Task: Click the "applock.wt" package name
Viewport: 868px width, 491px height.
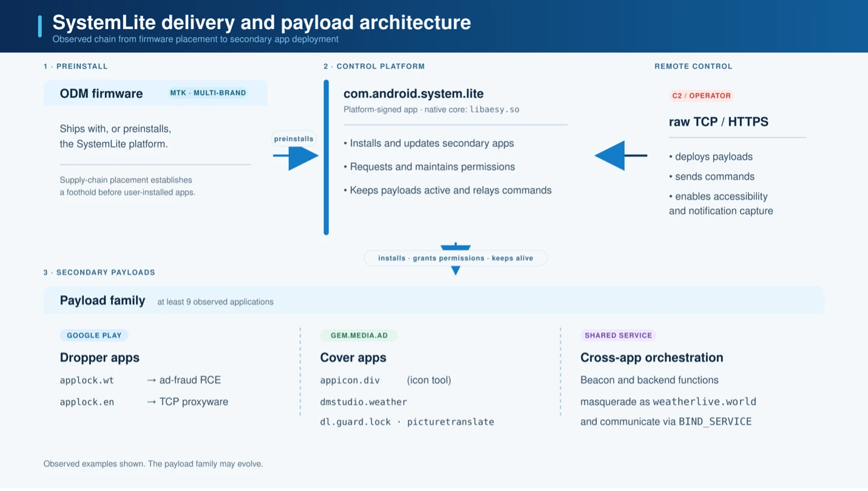Action: [x=87, y=381]
